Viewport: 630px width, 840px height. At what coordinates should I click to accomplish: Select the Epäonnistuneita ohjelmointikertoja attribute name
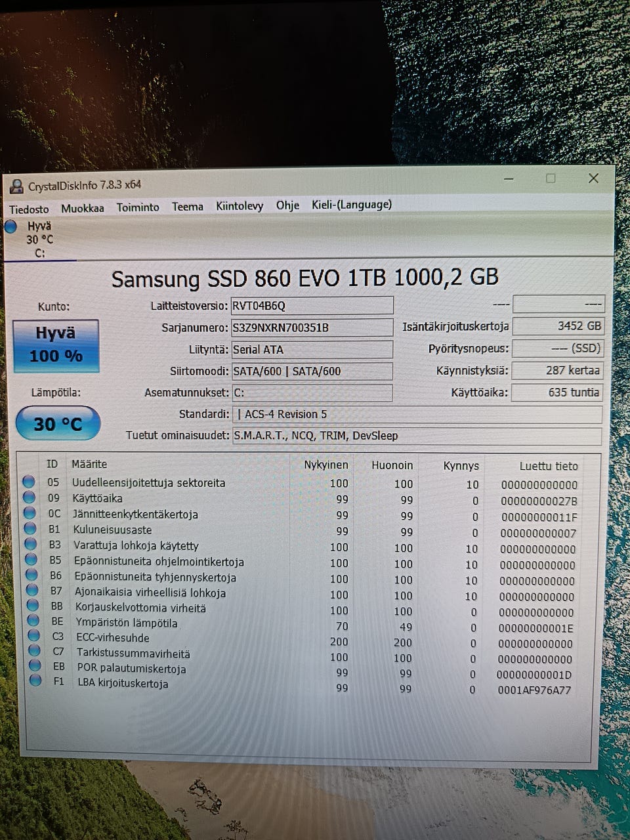[159, 562]
